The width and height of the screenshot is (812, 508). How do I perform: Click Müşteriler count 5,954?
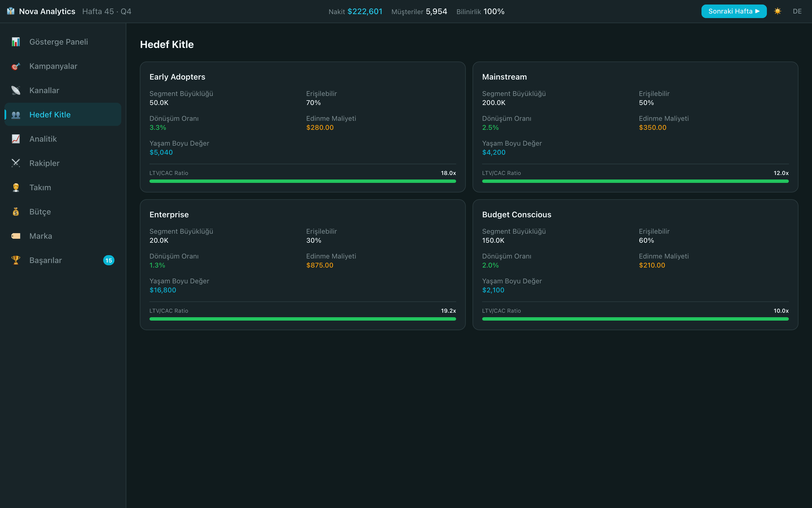click(436, 11)
